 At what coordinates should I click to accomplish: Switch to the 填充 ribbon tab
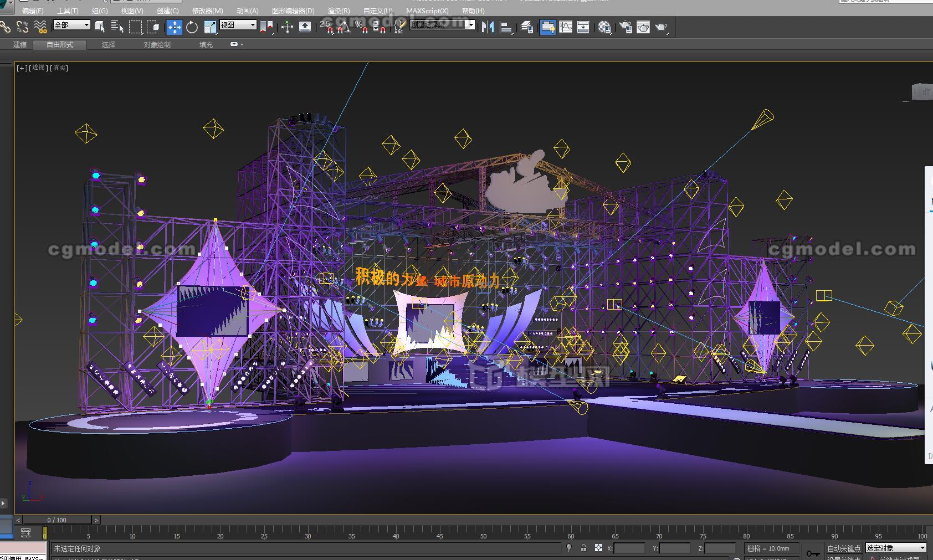click(206, 45)
